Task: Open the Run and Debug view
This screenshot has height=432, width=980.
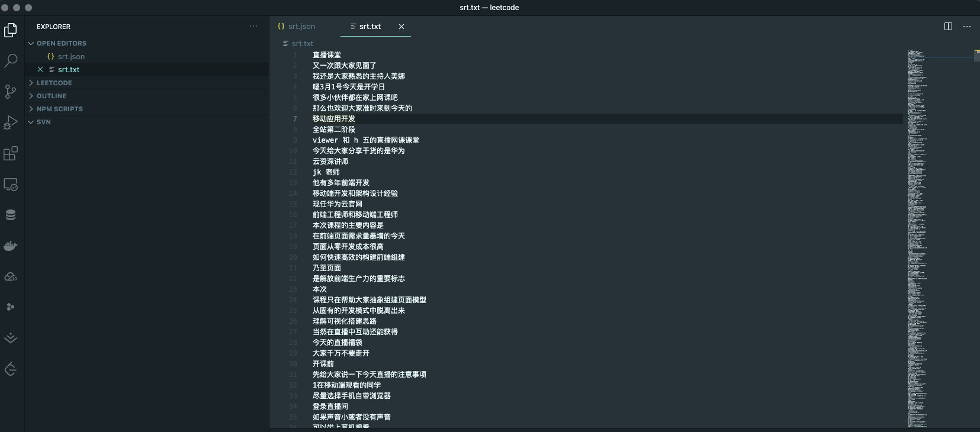Action: click(x=11, y=122)
